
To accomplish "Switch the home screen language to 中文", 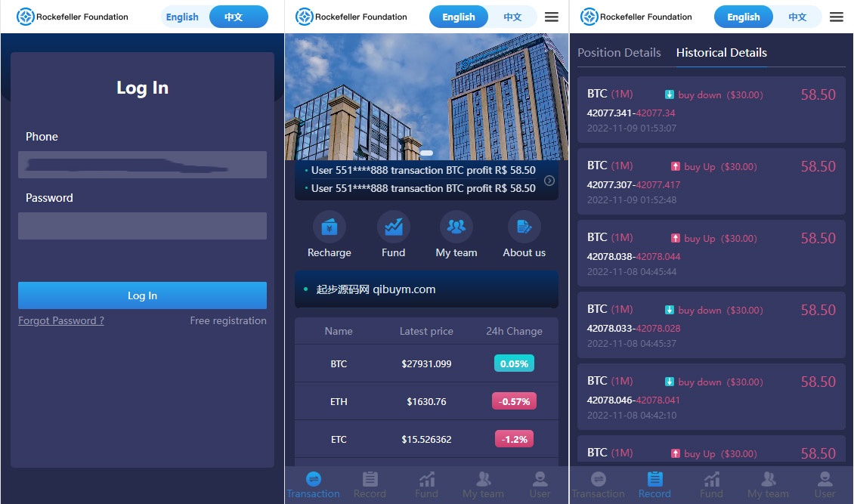I will (x=512, y=17).
